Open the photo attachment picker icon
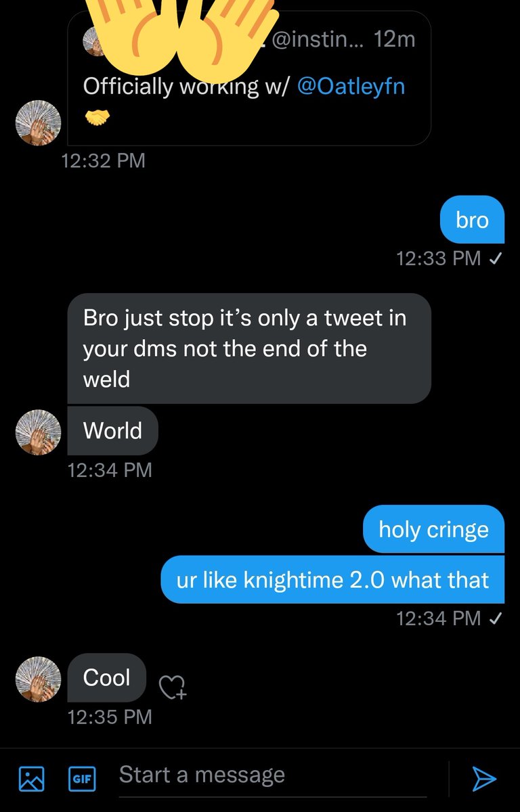 pyautogui.click(x=31, y=778)
